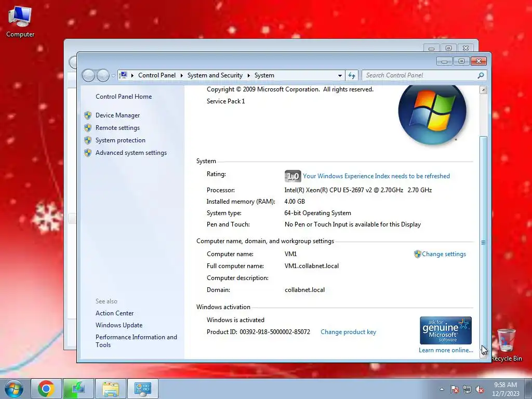Click the Windows Start orb

pos(14,389)
